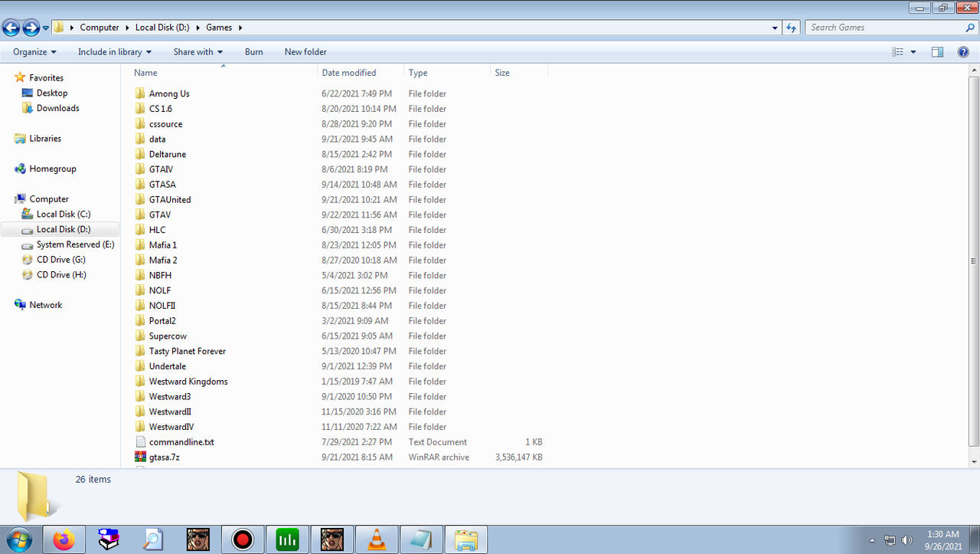The height and width of the screenshot is (554, 980).
Task: Click the CS 1.6 folder icon
Action: pyautogui.click(x=140, y=109)
